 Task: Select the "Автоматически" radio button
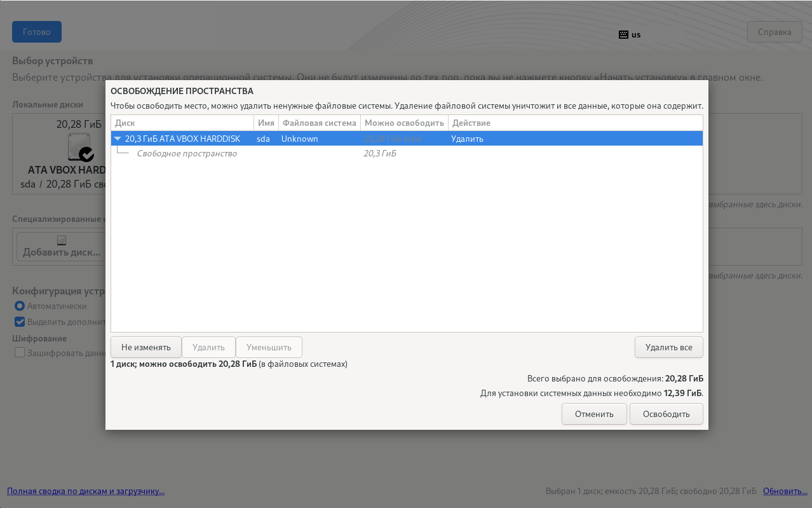point(20,306)
